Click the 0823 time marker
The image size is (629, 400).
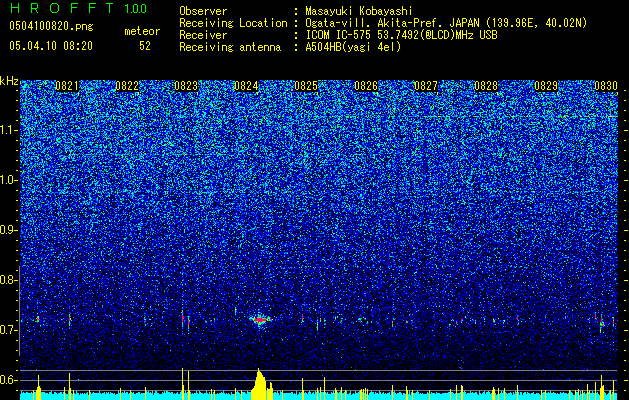186,86
